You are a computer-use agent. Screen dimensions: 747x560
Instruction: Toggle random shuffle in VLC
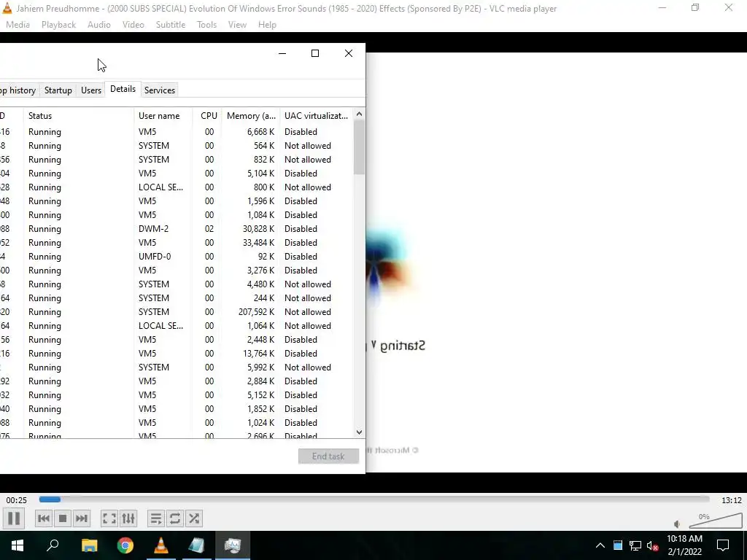click(194, 518)
